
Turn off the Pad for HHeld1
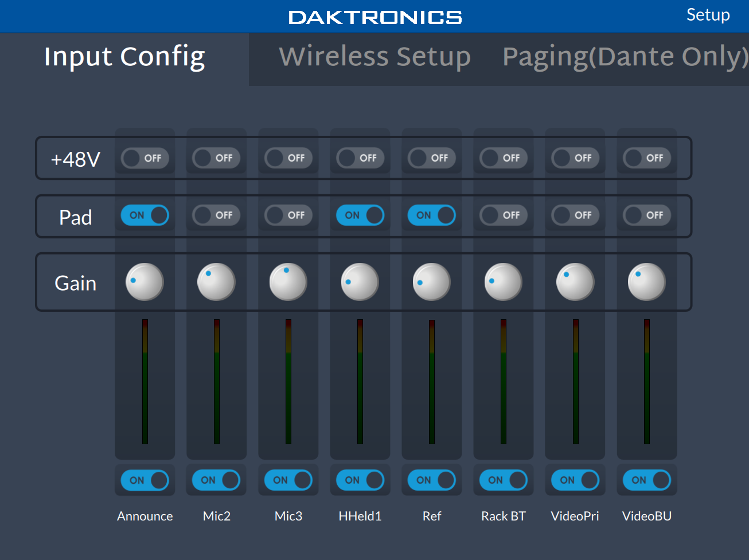[x=360, y=216]
